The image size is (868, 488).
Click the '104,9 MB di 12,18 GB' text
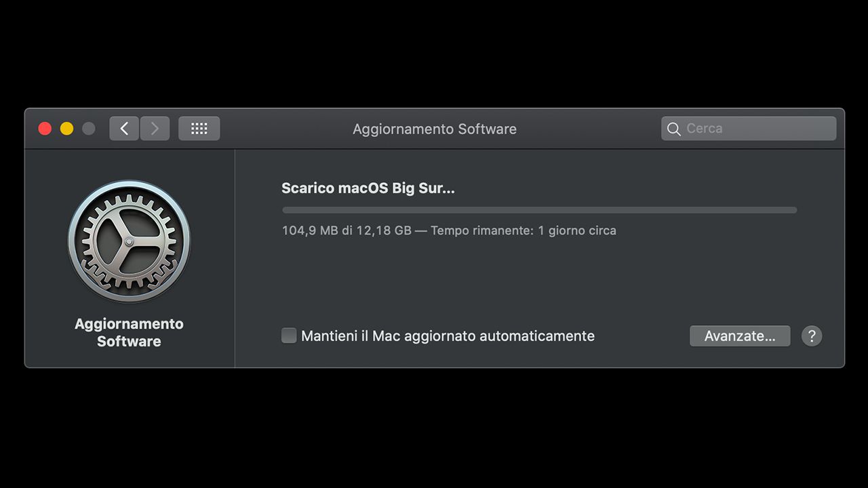coord(347,230)
